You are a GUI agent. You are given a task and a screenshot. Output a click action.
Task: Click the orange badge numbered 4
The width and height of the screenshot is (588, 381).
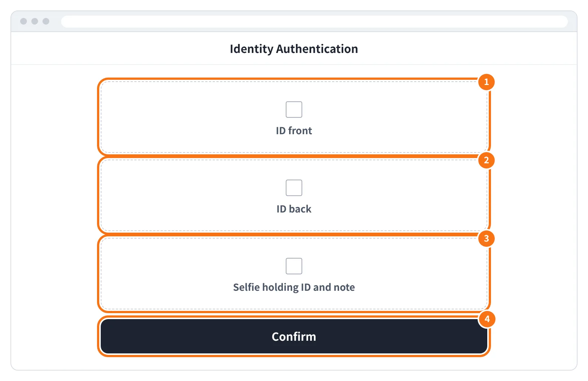(487, 319)
